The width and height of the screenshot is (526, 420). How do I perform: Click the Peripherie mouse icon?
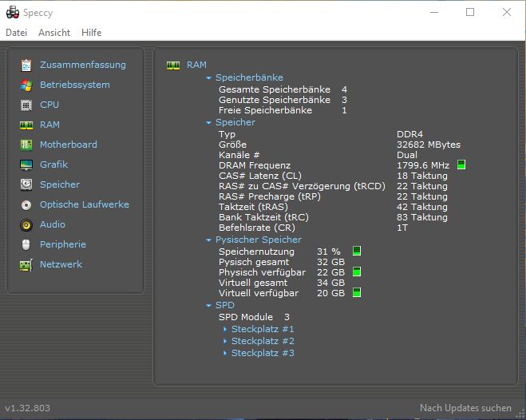point(26,244)
